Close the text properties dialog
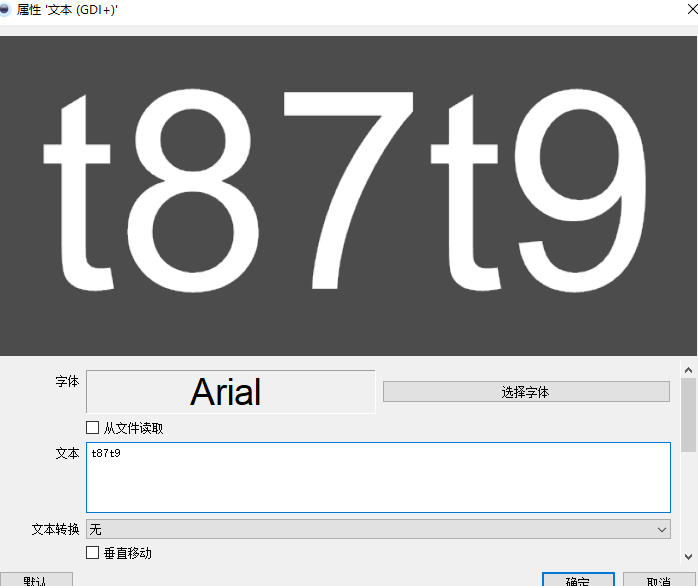 [x=692, y=9]
